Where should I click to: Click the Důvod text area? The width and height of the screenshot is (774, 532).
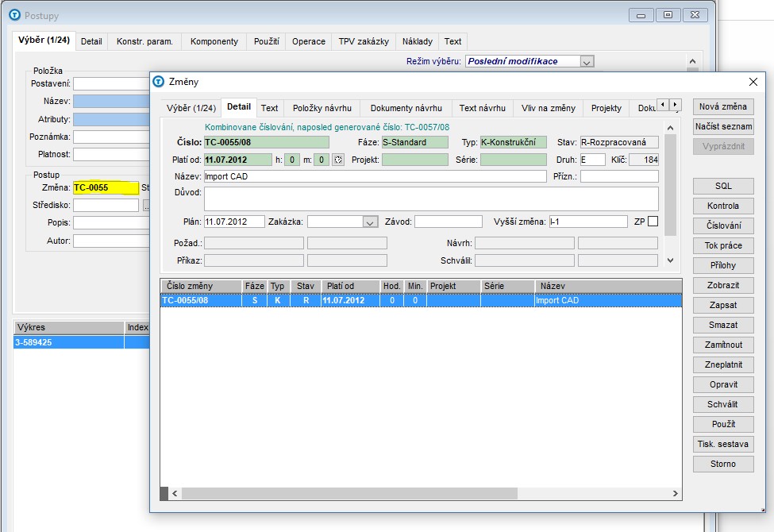(x=431, y=199)
